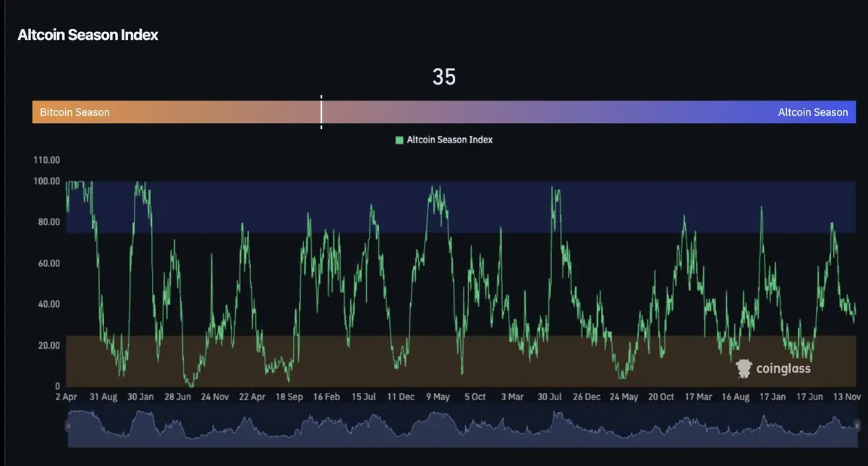Viewport: 868px width, 466px height.
Task: Click the index value '35'
Action: click(444, 77)
